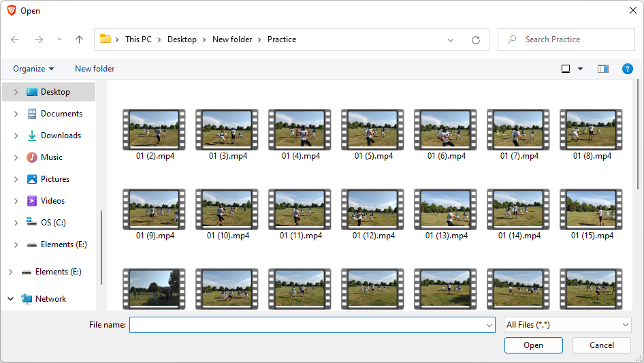
Task: Click the Network sidebar icon
Action: click(x=27, y=299)
